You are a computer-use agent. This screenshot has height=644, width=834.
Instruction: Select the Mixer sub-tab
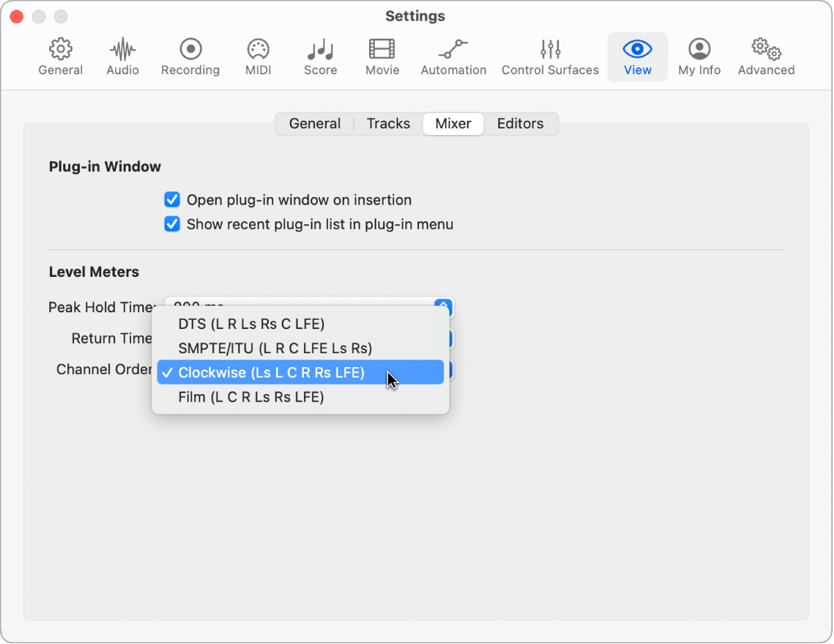pos(453,124)
